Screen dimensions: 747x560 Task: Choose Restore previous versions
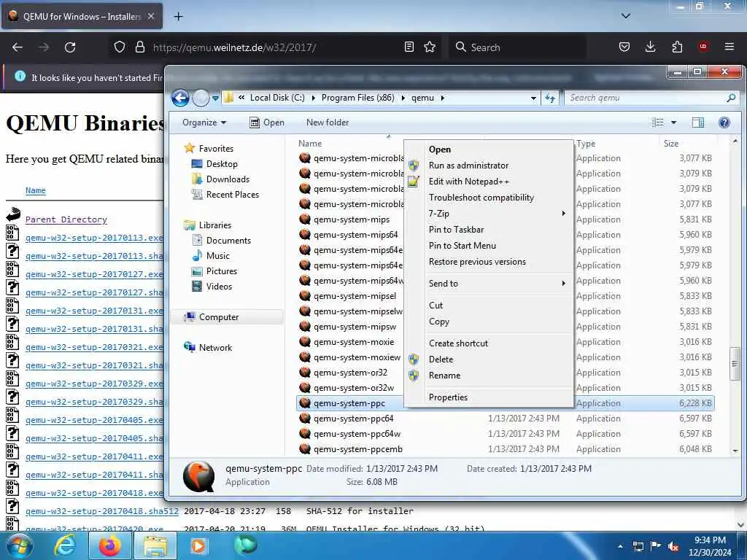pyautogui.click(x=489, y=262)
